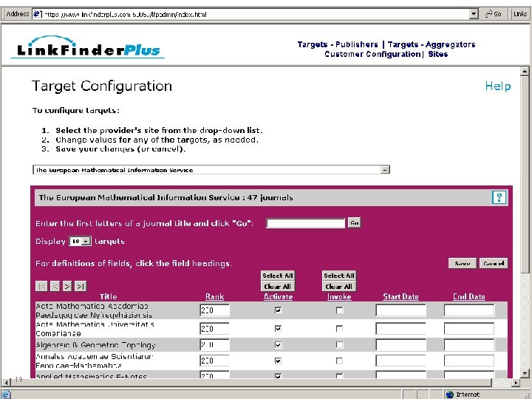The width and height of the screenshot is (532, 399).
Task: Open the End Date field definition
Action: coord(469,296)
